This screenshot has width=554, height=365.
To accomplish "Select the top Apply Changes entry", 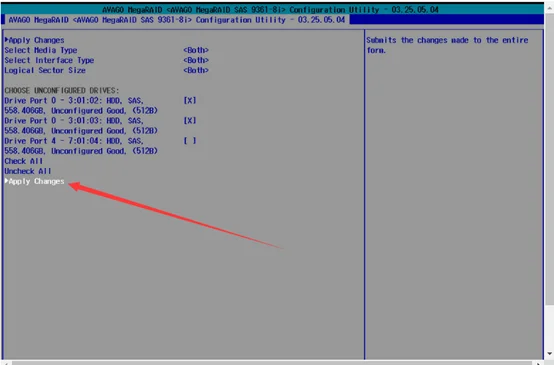I will 34,40.
